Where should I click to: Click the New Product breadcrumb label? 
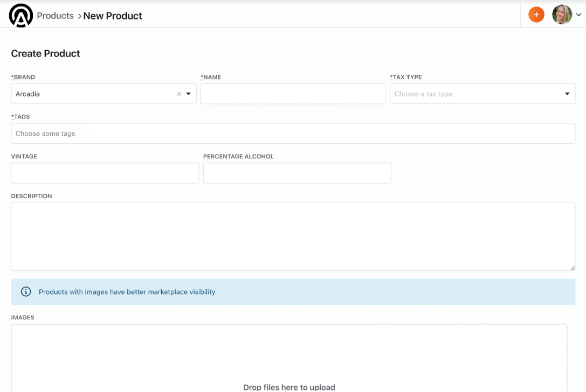click(x=112, y=16)
